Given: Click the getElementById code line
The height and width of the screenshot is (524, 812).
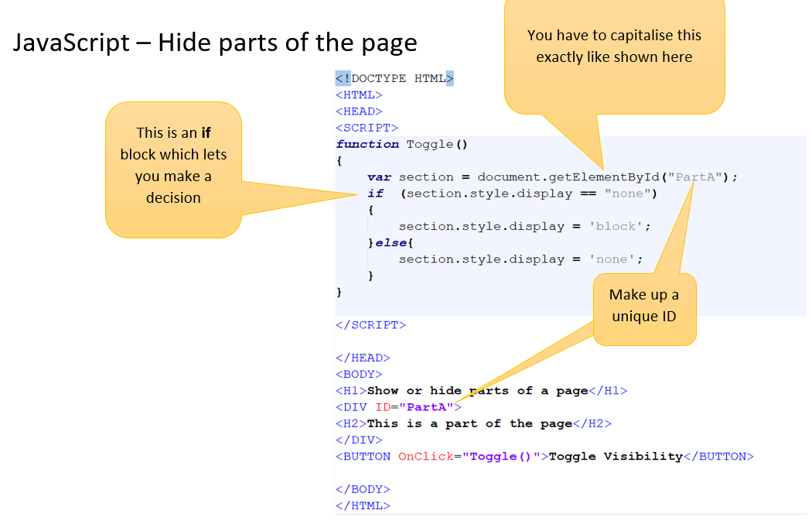Looking at the screenshot, I should (541, 177).
